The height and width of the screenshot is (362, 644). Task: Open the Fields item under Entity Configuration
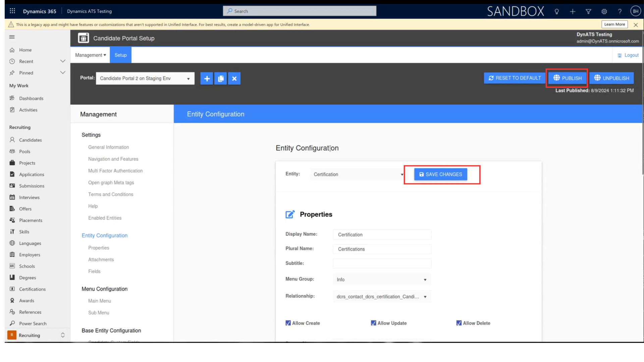click(x=94, y=271)
